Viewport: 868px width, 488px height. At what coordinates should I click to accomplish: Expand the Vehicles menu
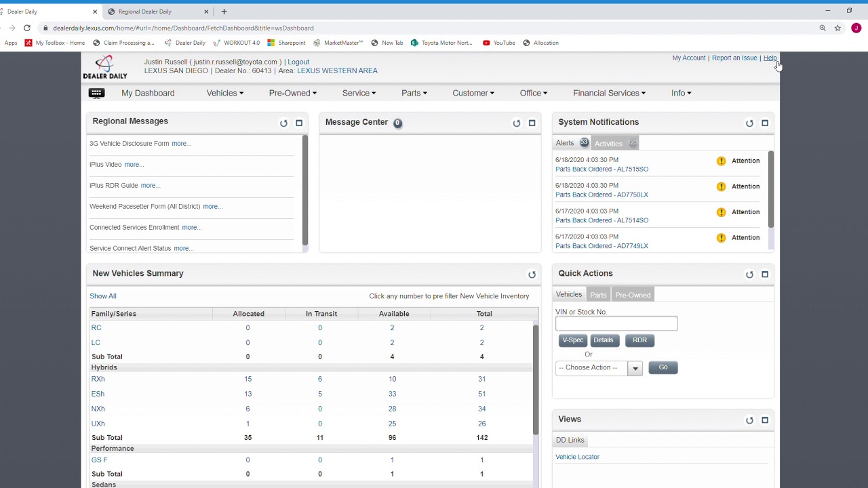click(225, 93)
